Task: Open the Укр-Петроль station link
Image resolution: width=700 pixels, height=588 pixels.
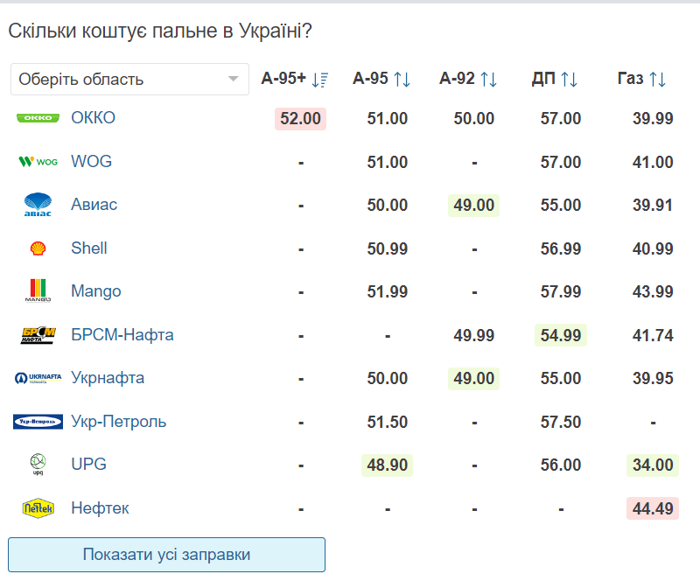Action: click(x=118, y=422)
